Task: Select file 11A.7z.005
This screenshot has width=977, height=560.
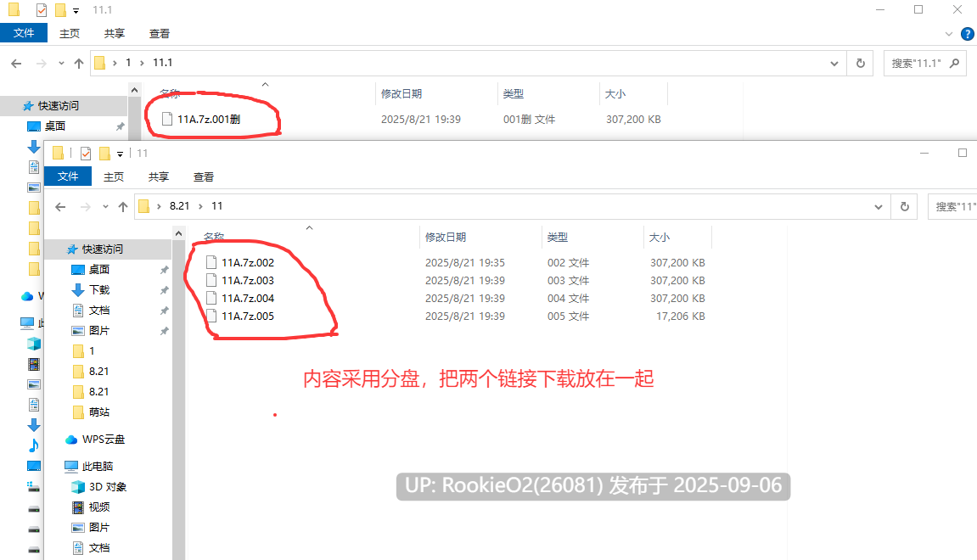Action: tap(247, 316)
